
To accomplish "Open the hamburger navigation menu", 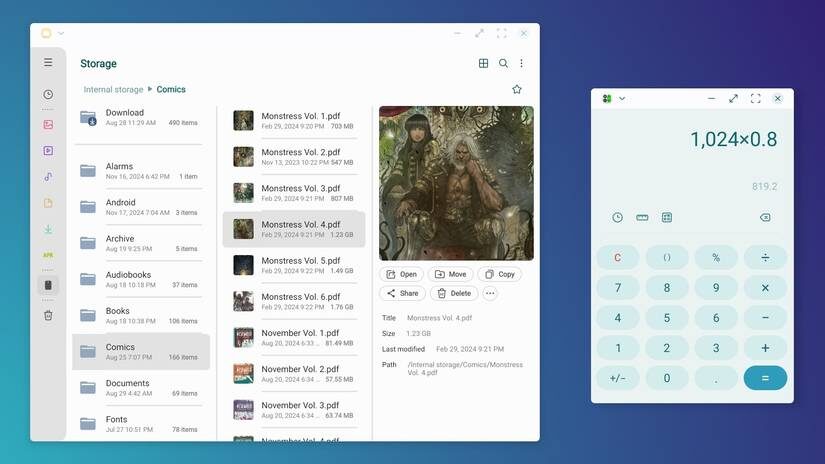I will pyautogui.click(x=48, y=63).
